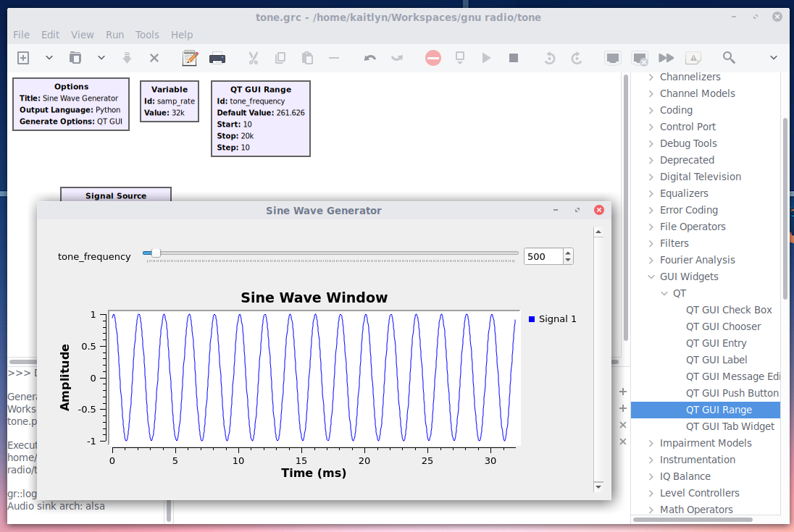Viewport: 794px width, 532px height.
Task: Open the Find block search icon
Action: (x=728, y=58)
